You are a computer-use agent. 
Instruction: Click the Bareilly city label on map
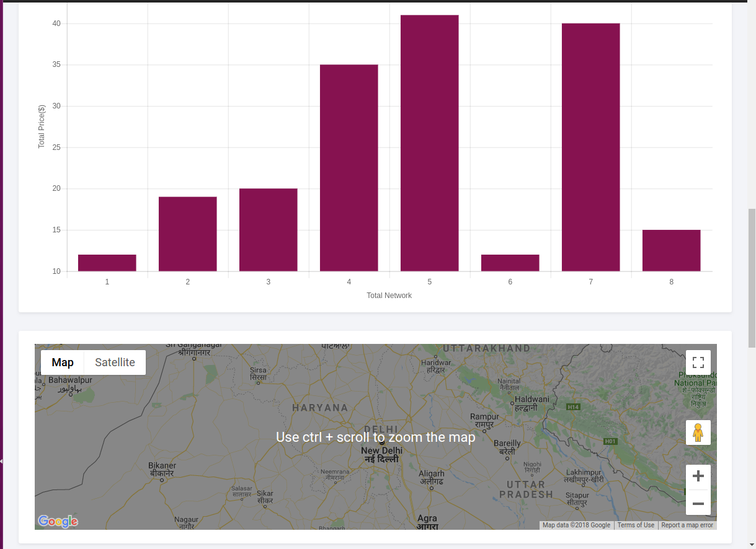click(507, 447)
